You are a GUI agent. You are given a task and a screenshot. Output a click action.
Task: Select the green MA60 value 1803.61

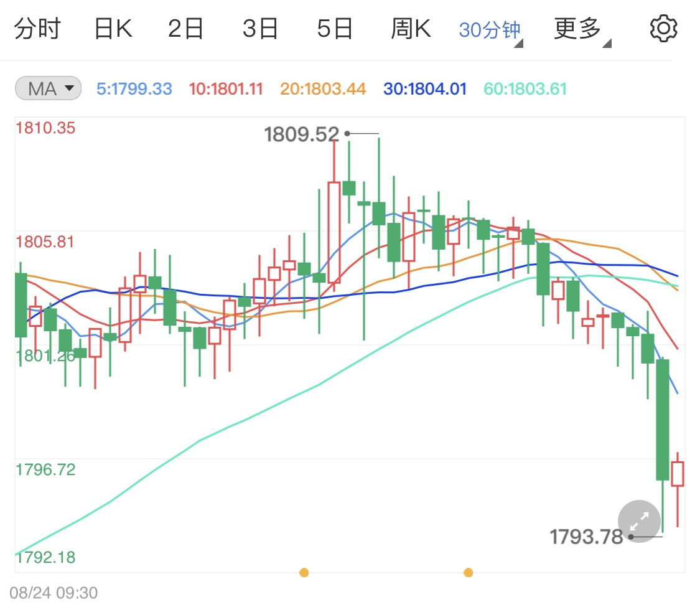click(x=524, y=88)
